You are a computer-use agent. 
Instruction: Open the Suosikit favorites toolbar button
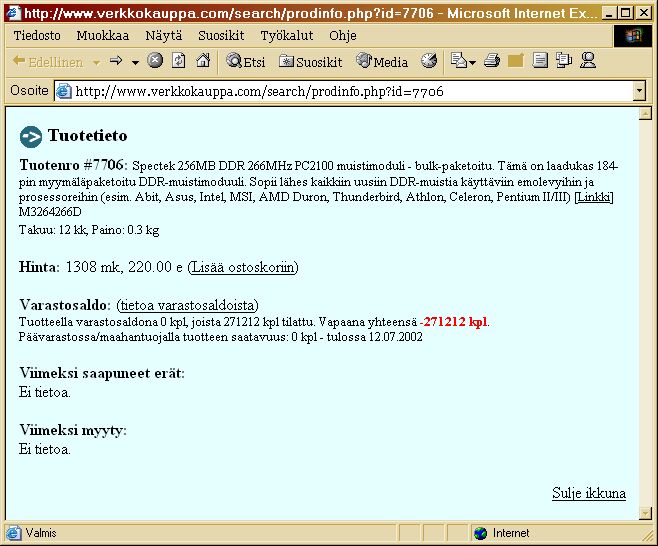[x=311, y=62]
